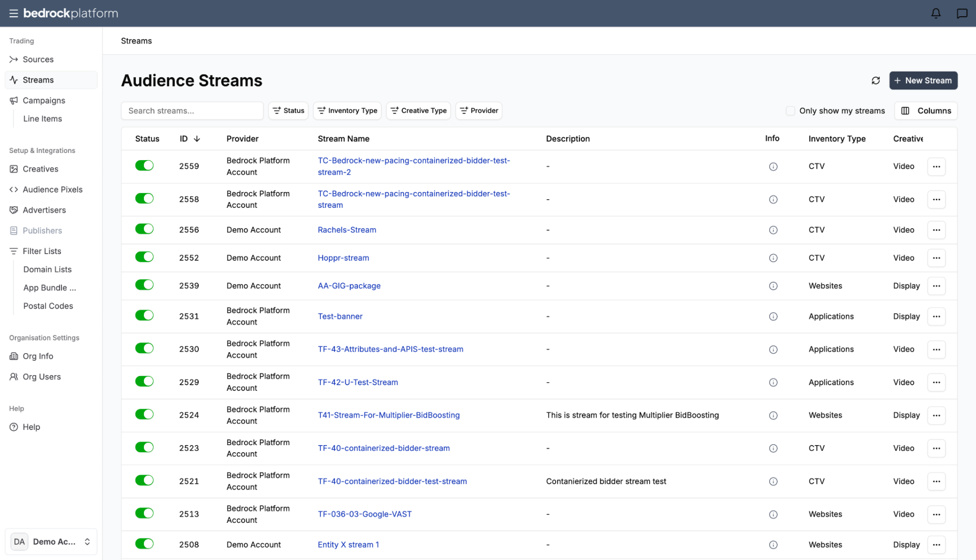Open more options for Rachels-Stream
976x560 pixels.
(936, 230)
